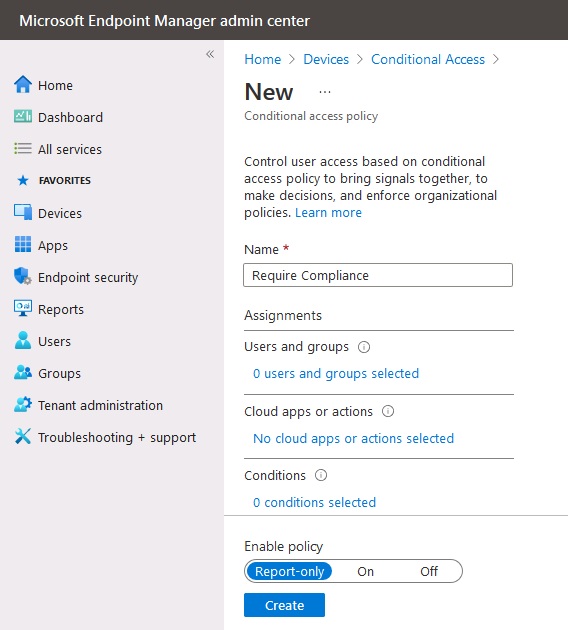This screenshot has height=630, width=568.
Task: Open Reports in the sidebar
Action: click(x=61, y=309)
